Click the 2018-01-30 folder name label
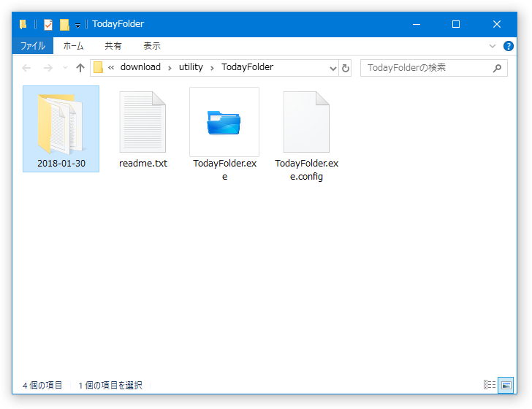The height and width of the screenshot is (409, 532). point(61,164)
